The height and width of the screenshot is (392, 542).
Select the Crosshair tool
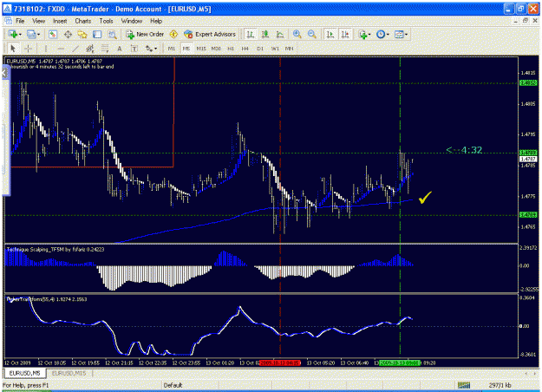click(29, 49)
